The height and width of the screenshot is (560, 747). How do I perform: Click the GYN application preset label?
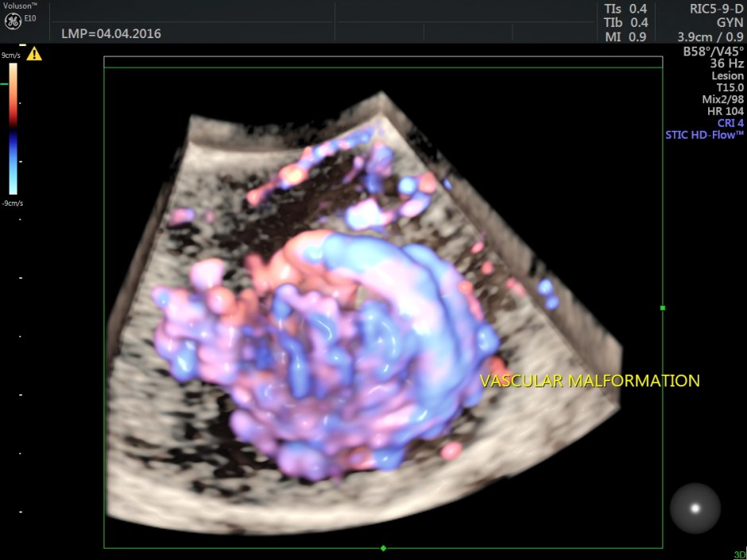[x=729, y=22]
